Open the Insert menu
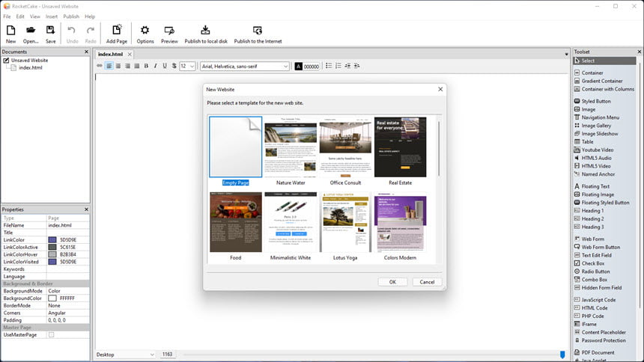This screenshot has width=644, height=362. tap(52, 16)
